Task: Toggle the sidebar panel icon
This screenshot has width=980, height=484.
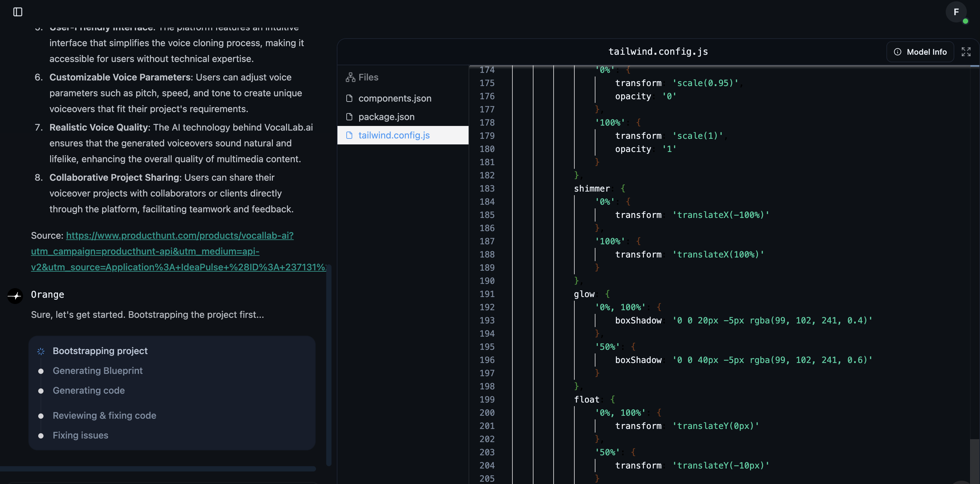Action: click(17, 12)
